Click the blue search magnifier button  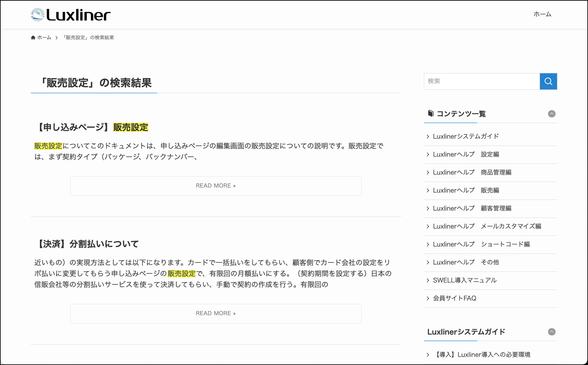pos(548,82)
